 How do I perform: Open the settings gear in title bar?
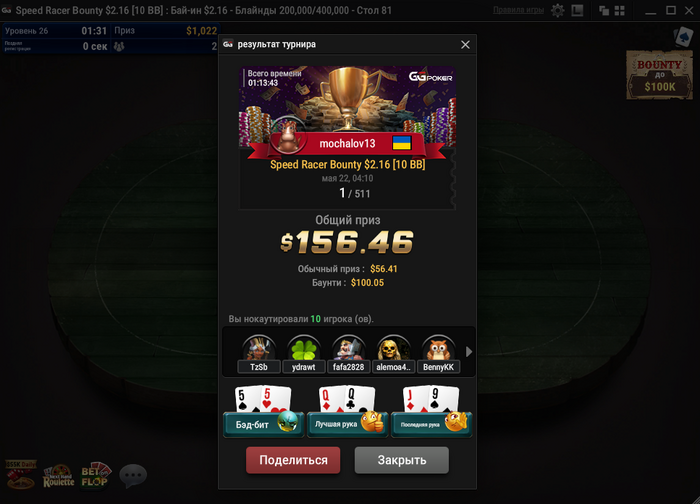(557, 10)
